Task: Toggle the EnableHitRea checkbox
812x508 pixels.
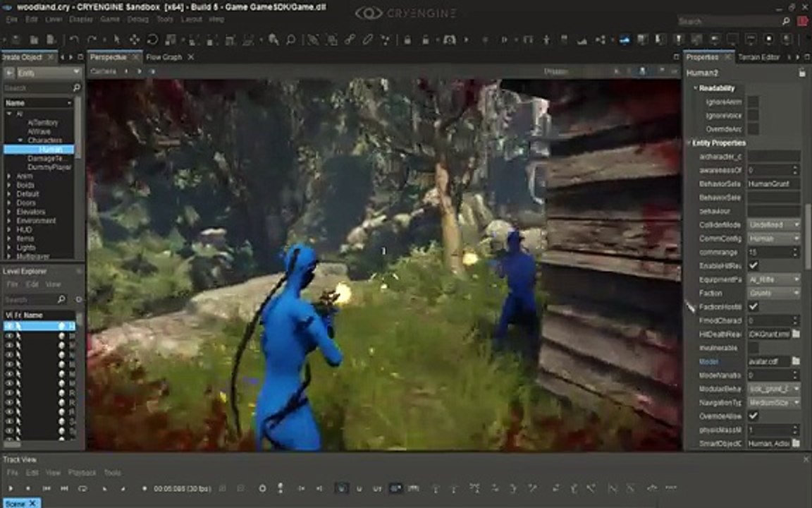Action: click(753, 265)
